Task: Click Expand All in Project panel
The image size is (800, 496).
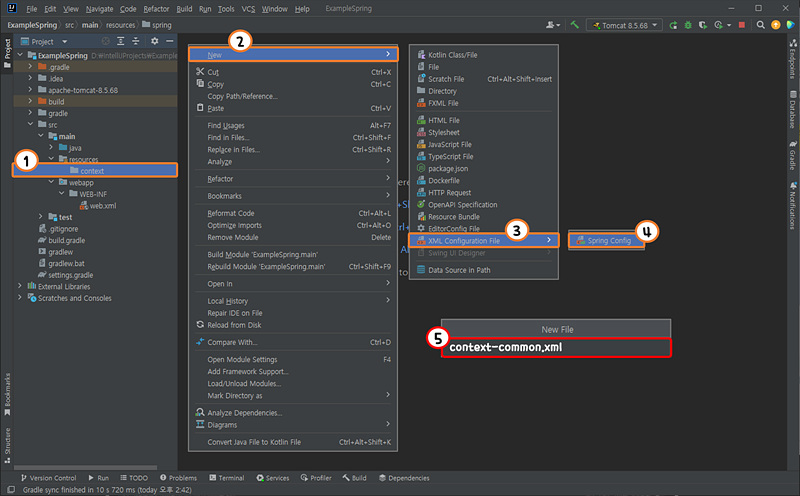Action: click(x=120, y=41)
